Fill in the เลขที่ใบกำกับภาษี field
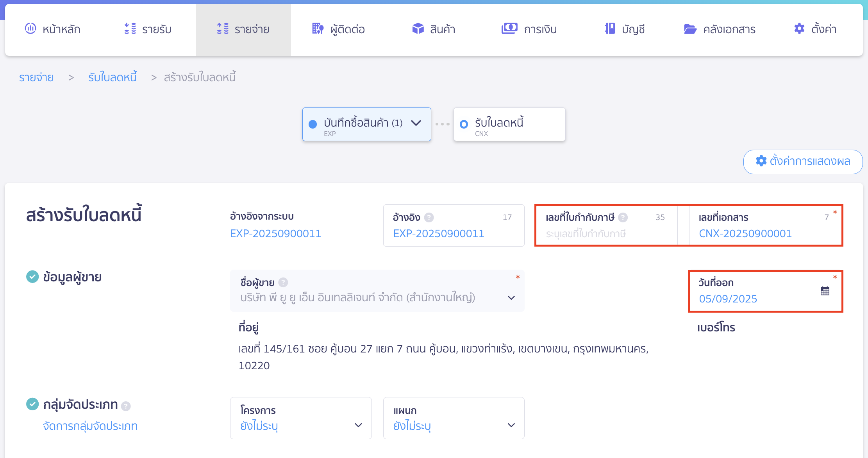 point(606,225)
